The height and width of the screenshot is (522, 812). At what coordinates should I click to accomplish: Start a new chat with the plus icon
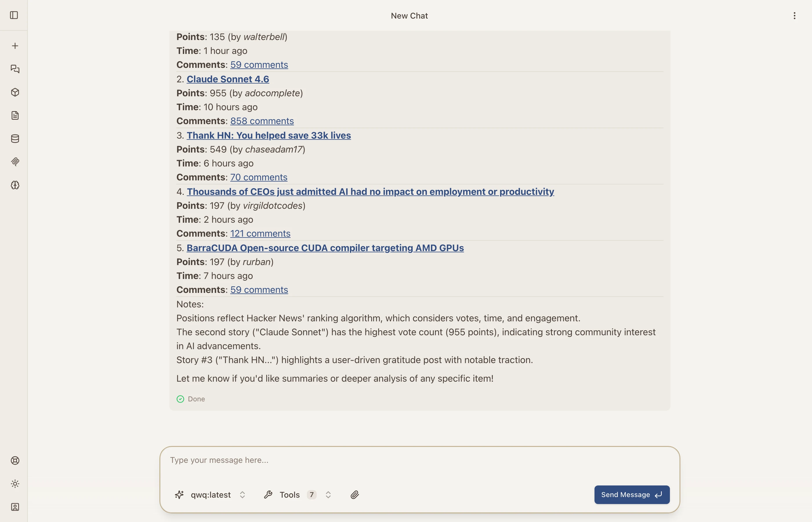pyautogui.click(x=15, y=46)
